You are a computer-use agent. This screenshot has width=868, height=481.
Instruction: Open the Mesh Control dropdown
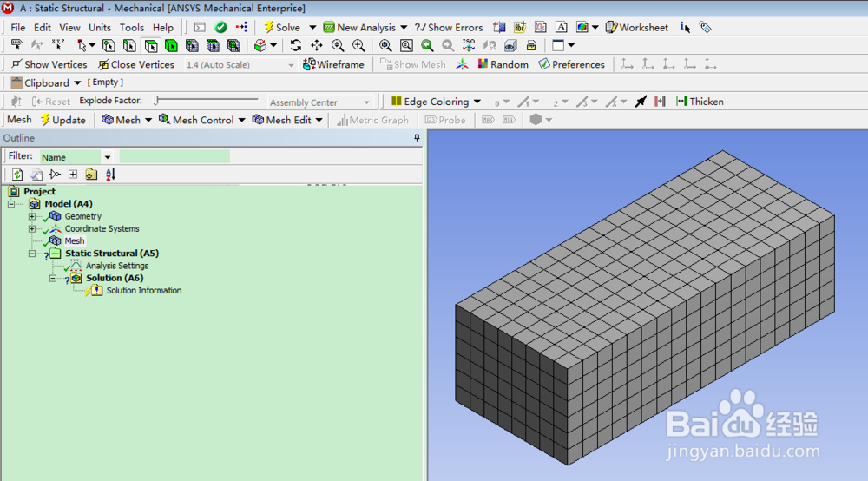(242, 120)
